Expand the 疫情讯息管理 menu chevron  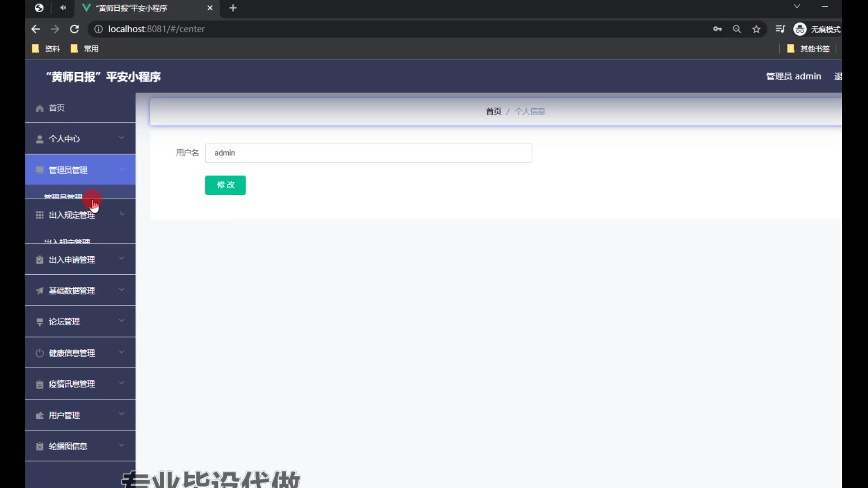(x=122, y=383)
